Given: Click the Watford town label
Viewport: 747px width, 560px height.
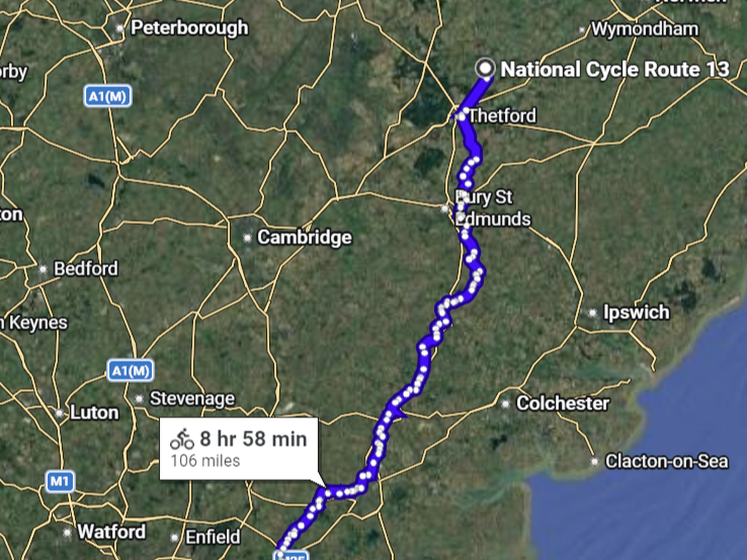Looking at the screenshot, I should tap(111, 532).
